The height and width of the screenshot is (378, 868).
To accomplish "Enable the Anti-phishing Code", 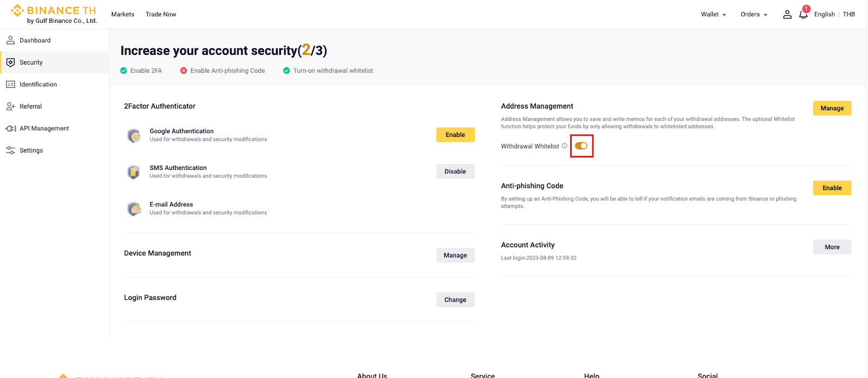I will click(x=832, y=188).
